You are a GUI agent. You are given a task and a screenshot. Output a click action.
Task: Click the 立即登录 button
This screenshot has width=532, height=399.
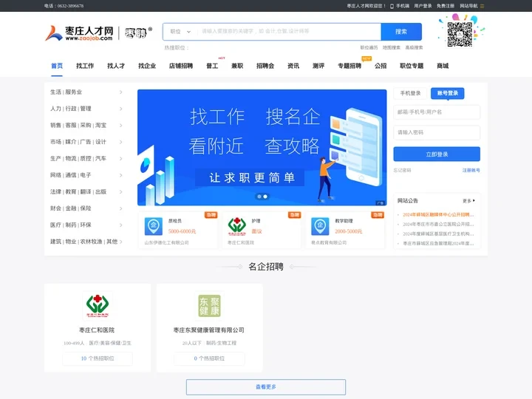click(437, 154)
